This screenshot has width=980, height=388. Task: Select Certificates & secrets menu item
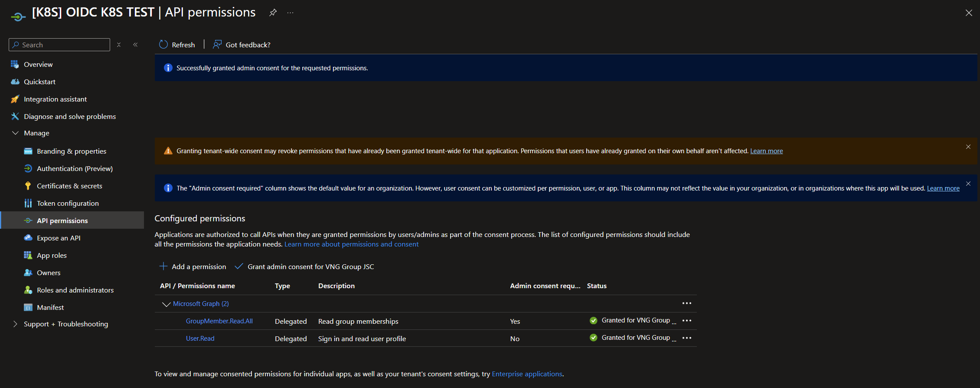coord(69,186)
